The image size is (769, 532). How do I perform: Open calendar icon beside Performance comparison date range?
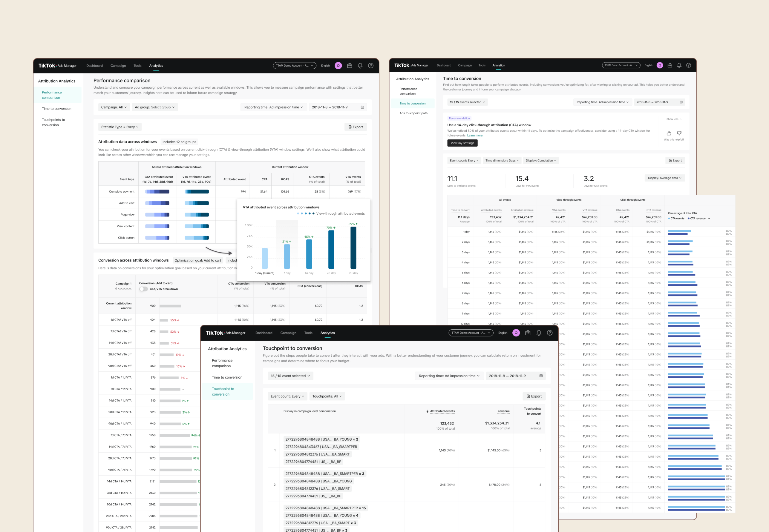coord(362,107)
